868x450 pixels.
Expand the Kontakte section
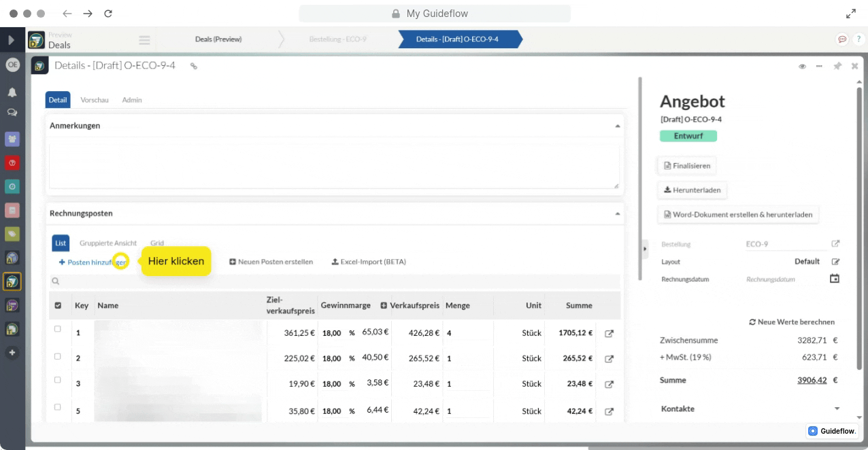coord(837,409)
